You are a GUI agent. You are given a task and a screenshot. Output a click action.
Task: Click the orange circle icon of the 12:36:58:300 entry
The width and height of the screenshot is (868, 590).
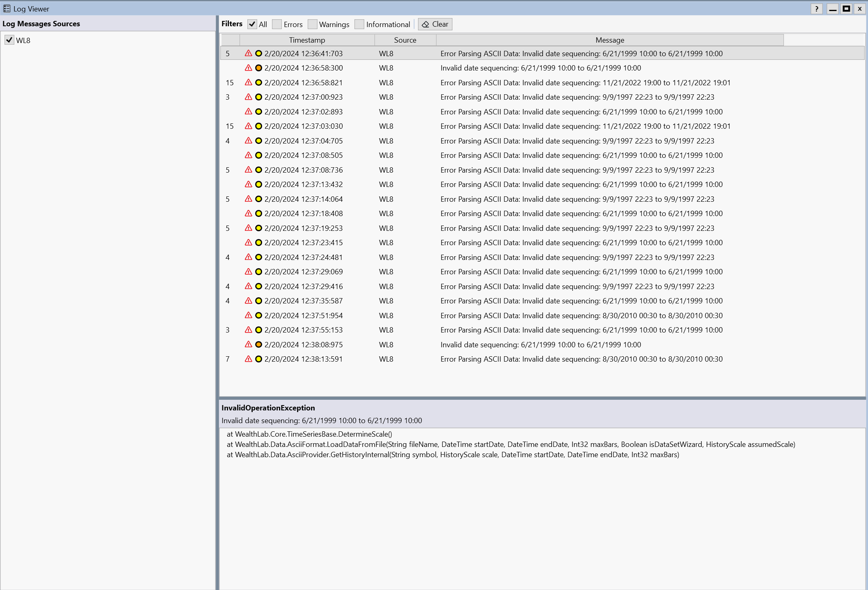[x=258, y=68]
